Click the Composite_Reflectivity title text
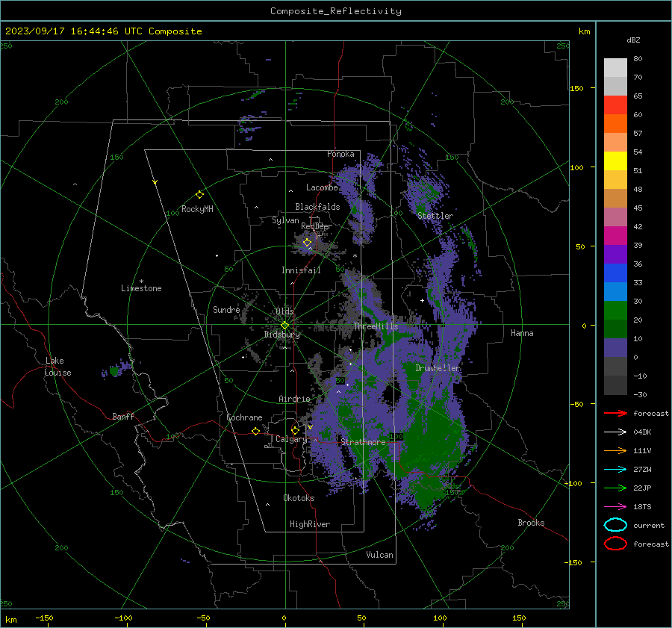The width and height of the screenshot is (672, 628). [335, 11]
